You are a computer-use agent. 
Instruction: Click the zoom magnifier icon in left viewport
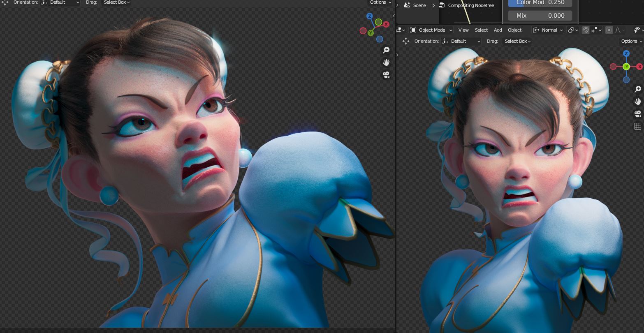(x=386, y=50)
